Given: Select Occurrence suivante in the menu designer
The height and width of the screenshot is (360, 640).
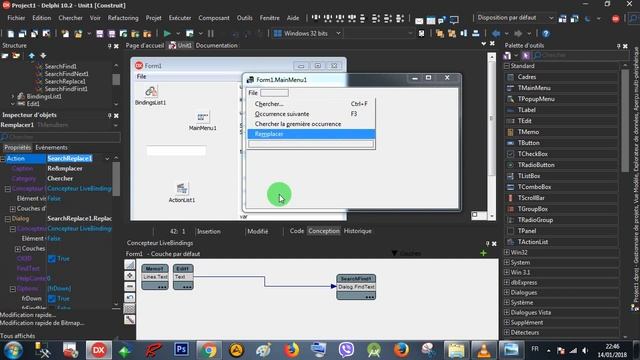Looking at the screenshot, I should [311, 114].
